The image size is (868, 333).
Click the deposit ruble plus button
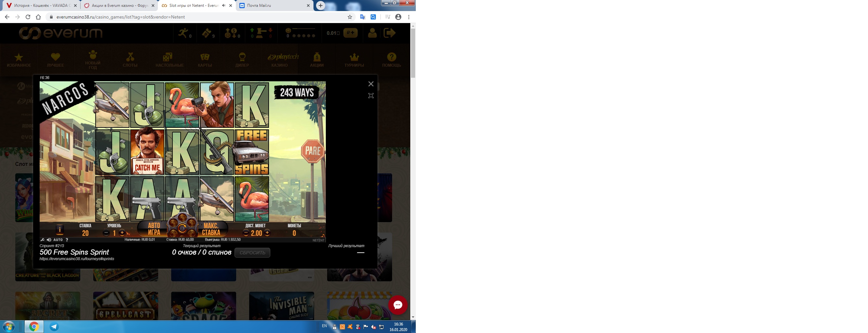pyautogui.click(x=351, y=33)
